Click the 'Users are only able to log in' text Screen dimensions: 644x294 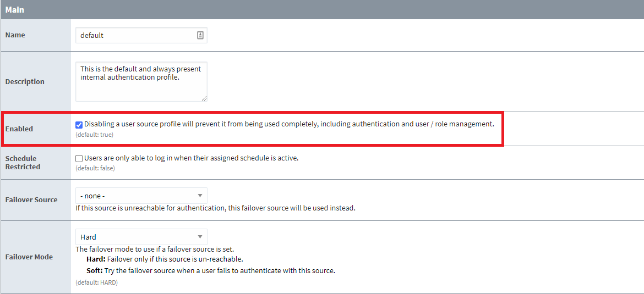[x=191, y=158]
